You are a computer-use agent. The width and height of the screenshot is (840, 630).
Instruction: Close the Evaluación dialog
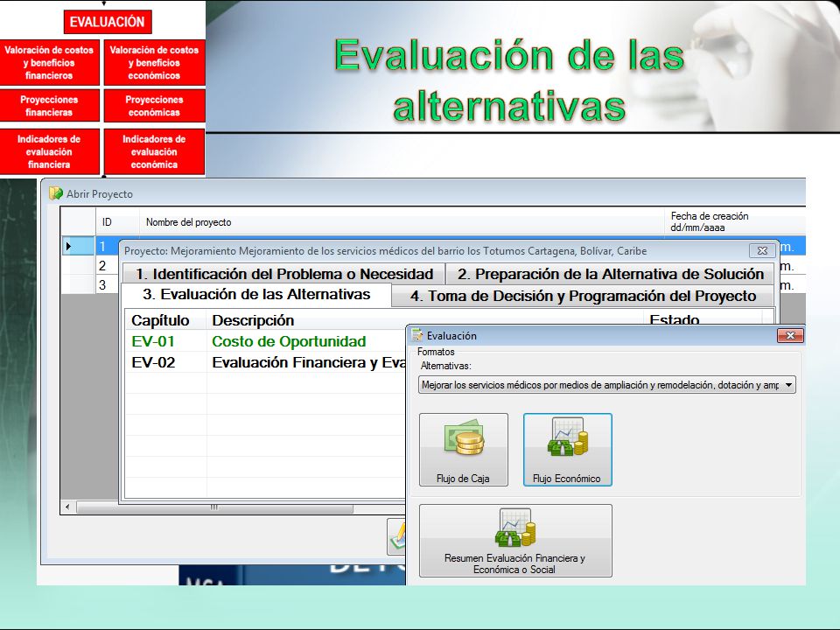click(790, 335)
